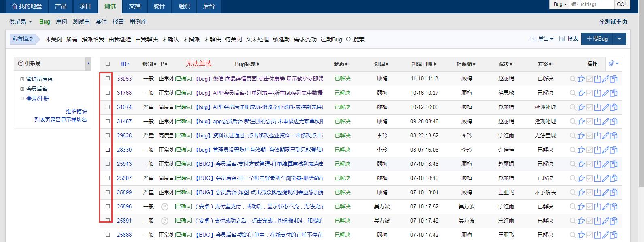
Task: Click 列表页是否显示模块名 link
Action: click(61, 120)
